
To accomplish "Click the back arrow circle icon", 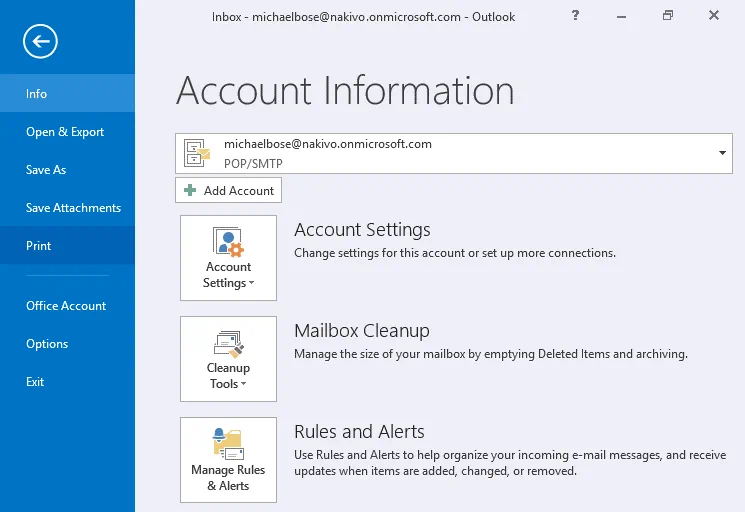I will click(41, 41).
